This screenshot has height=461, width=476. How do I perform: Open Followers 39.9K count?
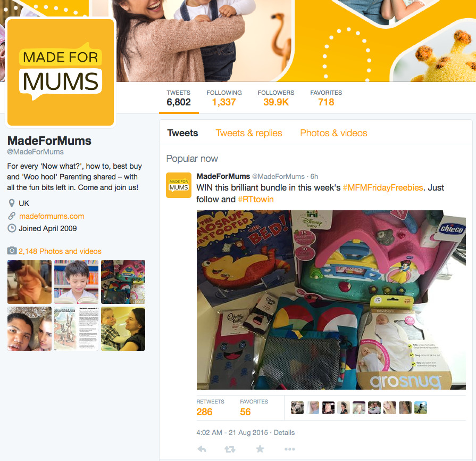pos(276,98)
